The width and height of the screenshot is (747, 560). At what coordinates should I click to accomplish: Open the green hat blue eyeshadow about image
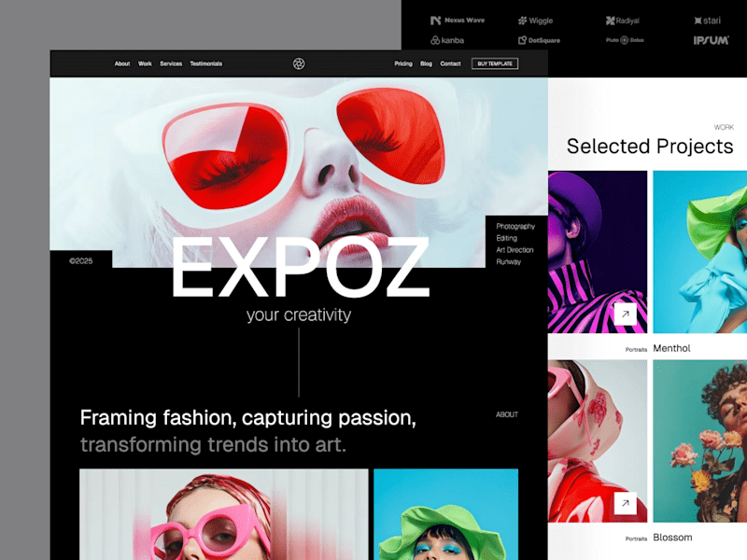click(446, 514)
